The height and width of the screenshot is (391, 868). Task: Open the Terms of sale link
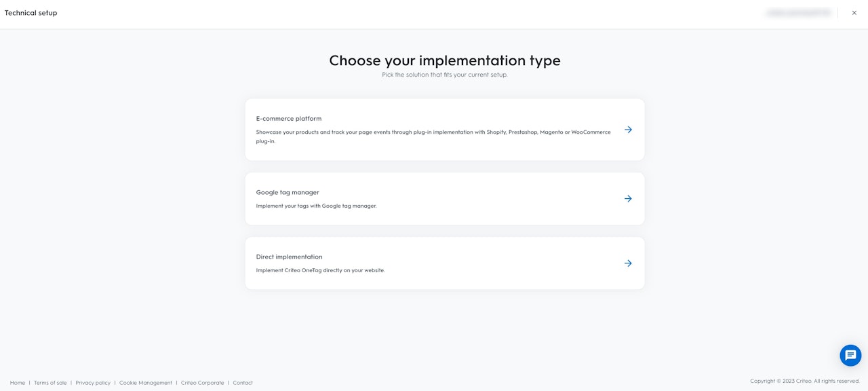pos(50,383)
